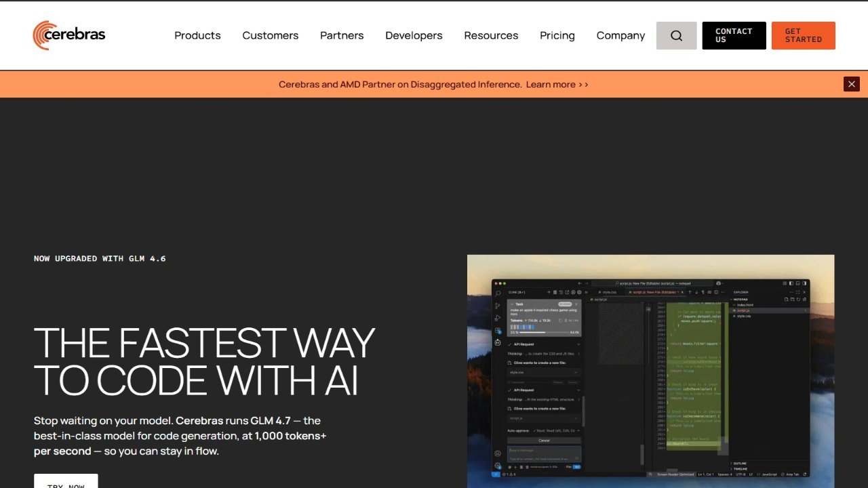Click the 'THE FASTEST WAY TO CODE WITH AI' heading
Screen dimensions: 868x488
coord(204,361)
